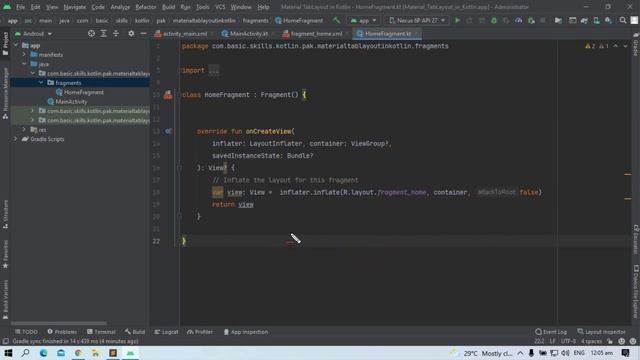
Task: Open Microsoft Edge from the taskbar
Action: coord(43,353)
